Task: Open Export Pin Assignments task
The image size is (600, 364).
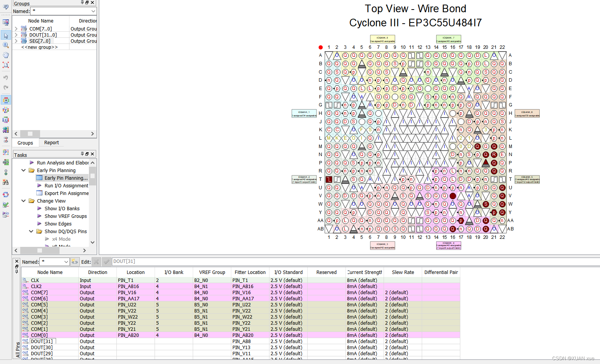Action: point(66,193)
